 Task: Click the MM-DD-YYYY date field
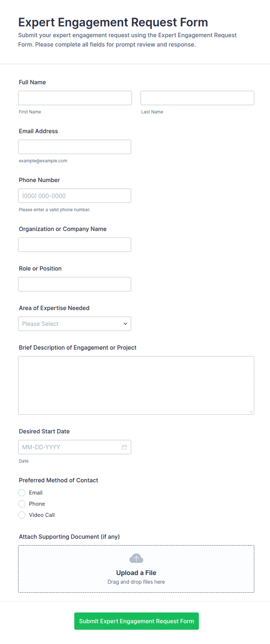(75, 447)
